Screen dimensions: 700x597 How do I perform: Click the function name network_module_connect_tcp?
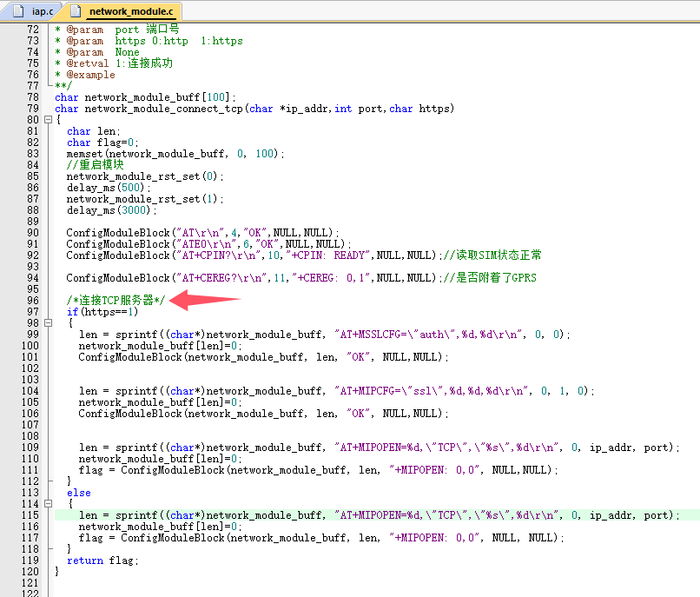[164, 109]
